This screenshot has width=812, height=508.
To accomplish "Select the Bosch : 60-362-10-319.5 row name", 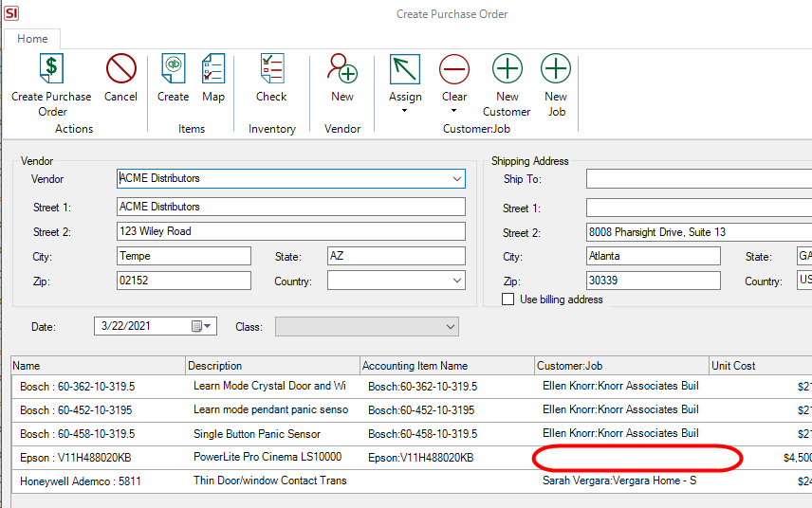I will tap(77, 387).
